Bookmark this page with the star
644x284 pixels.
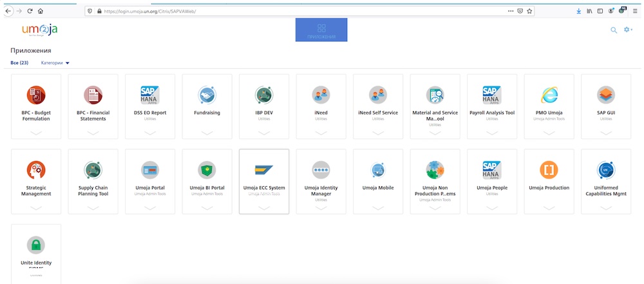tap(529, 11)
